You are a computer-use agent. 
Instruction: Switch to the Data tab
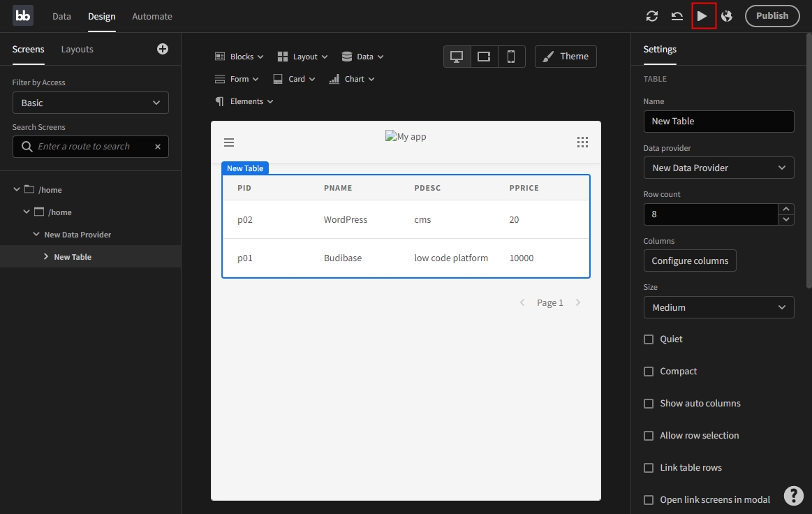click(x=61, y=16)
